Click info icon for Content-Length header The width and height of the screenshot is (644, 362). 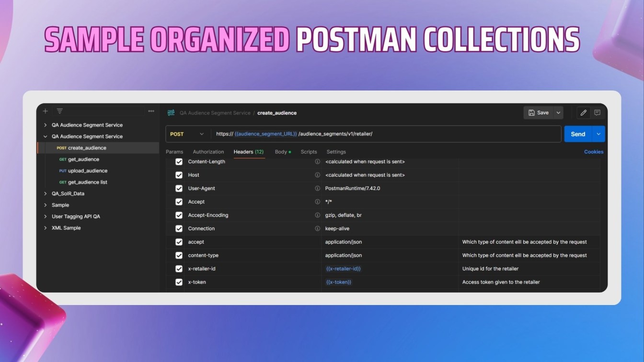pos(317,162)
